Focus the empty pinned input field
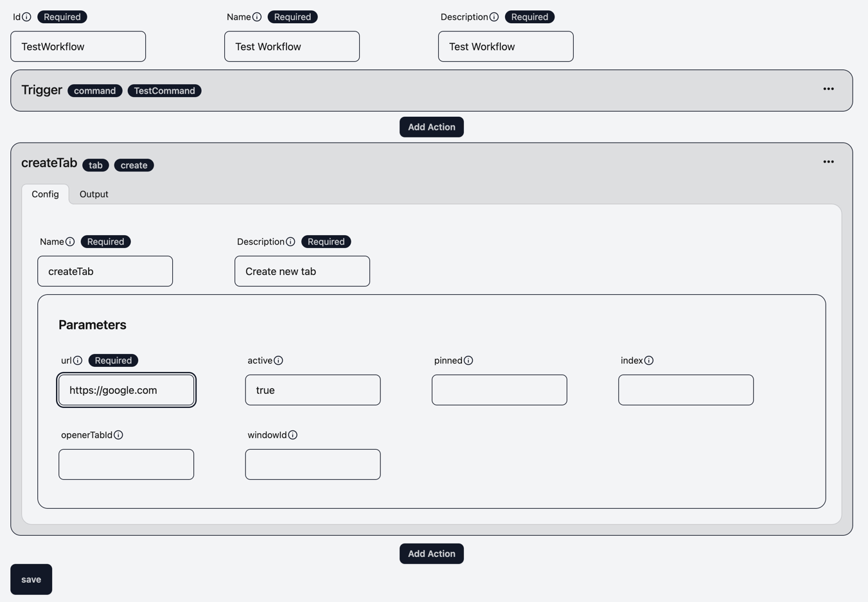This screenshot has width=868, height=602. pos(500,390)
